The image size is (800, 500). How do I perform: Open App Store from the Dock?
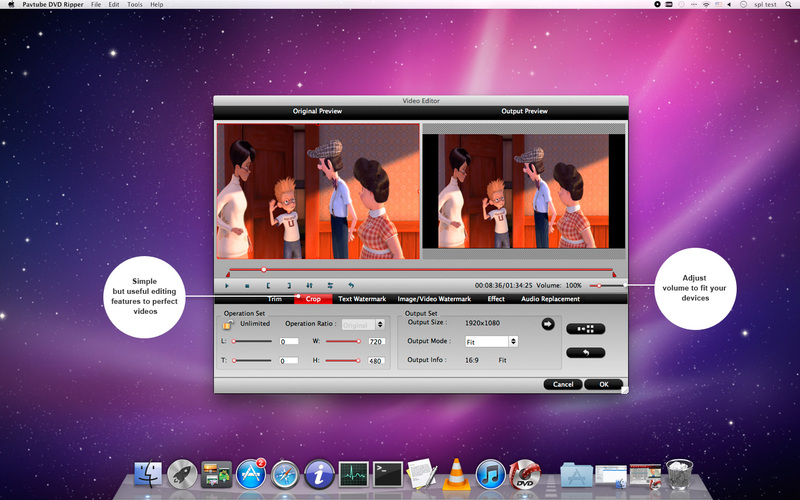pos(251,474)
